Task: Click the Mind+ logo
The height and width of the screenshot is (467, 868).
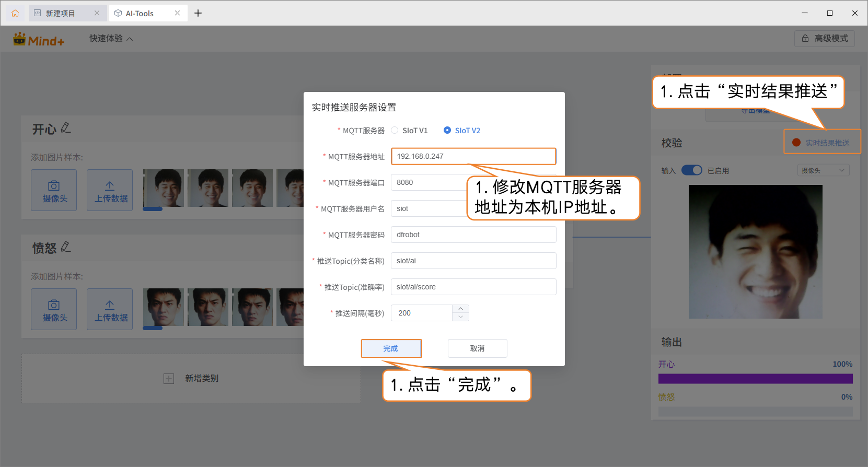Action: click(39, 39)
